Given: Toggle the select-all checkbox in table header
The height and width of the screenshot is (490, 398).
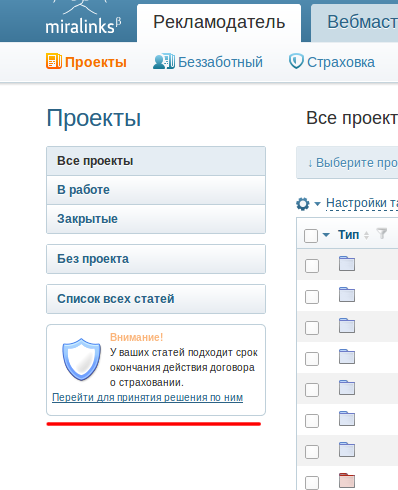Looking at the screenshot, I should tap(311, 236).
